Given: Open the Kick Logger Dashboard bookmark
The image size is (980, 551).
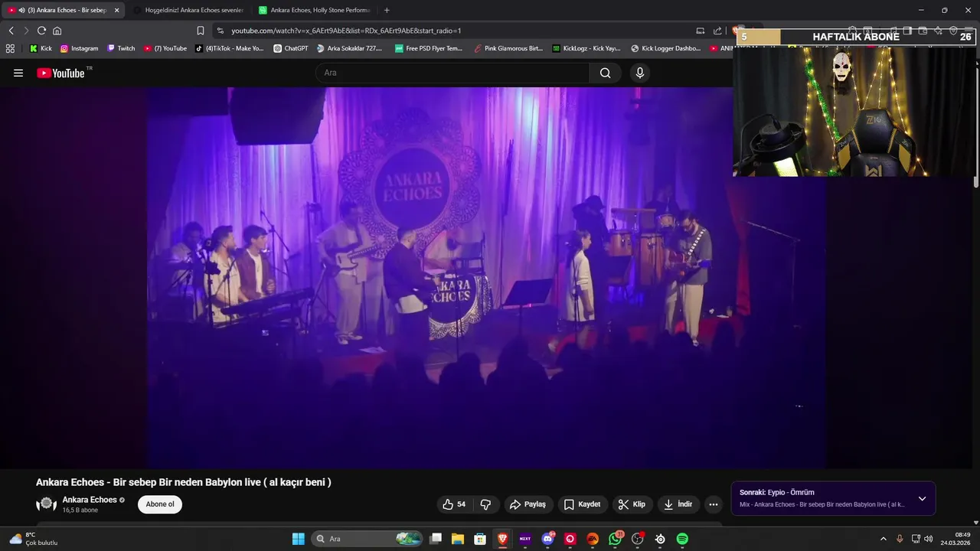Looking at the screenshot, I should coord(665,48).
